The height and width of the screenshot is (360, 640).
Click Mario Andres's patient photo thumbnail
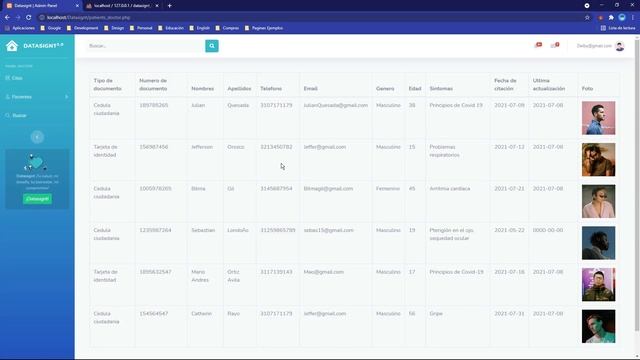coord(598,284)
